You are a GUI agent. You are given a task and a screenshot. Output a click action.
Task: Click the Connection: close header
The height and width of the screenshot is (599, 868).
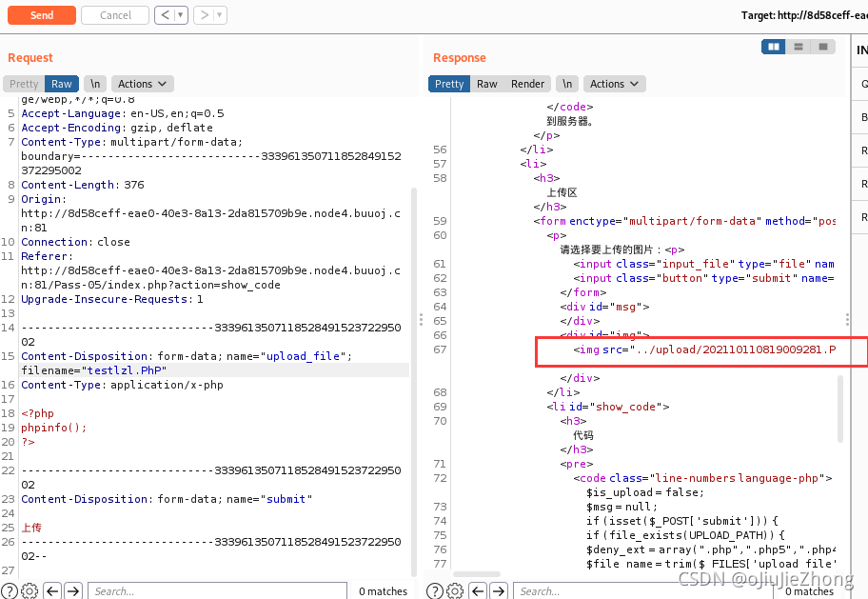pyautogui.click(x=75, y=242)
